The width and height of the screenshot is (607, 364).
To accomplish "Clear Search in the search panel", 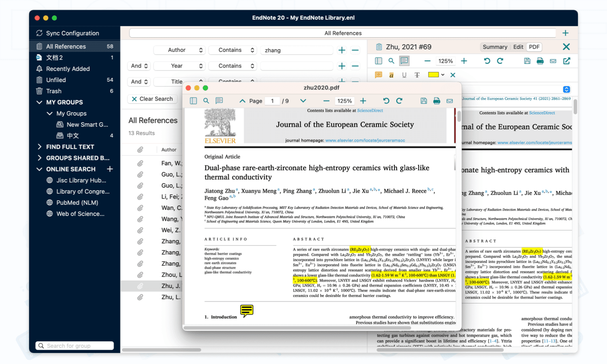I will 153,99.
